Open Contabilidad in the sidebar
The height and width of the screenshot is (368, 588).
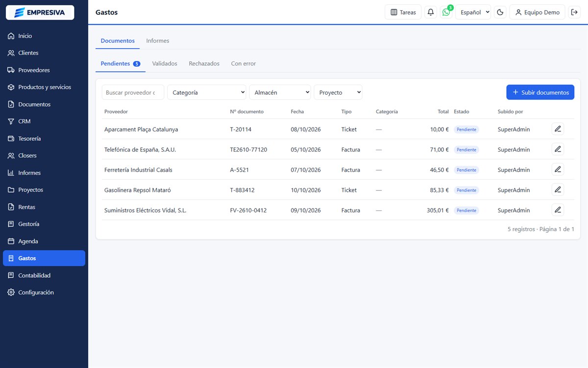(44, 275)
